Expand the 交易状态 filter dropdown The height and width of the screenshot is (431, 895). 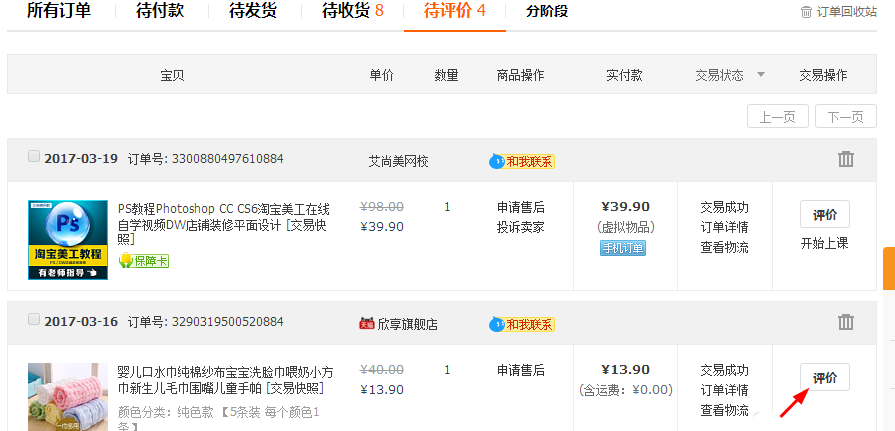pos(760,75)
